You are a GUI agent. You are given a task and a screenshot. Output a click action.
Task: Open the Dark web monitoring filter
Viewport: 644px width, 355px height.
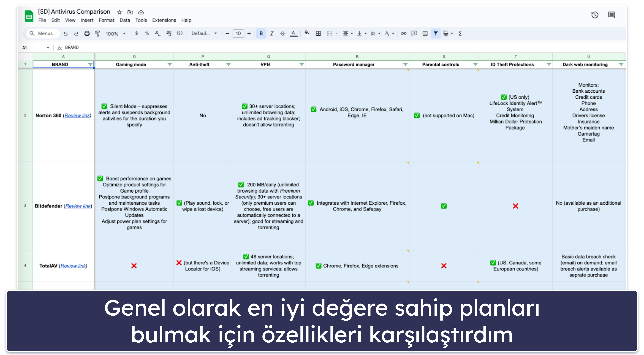(x=621, y=65)
